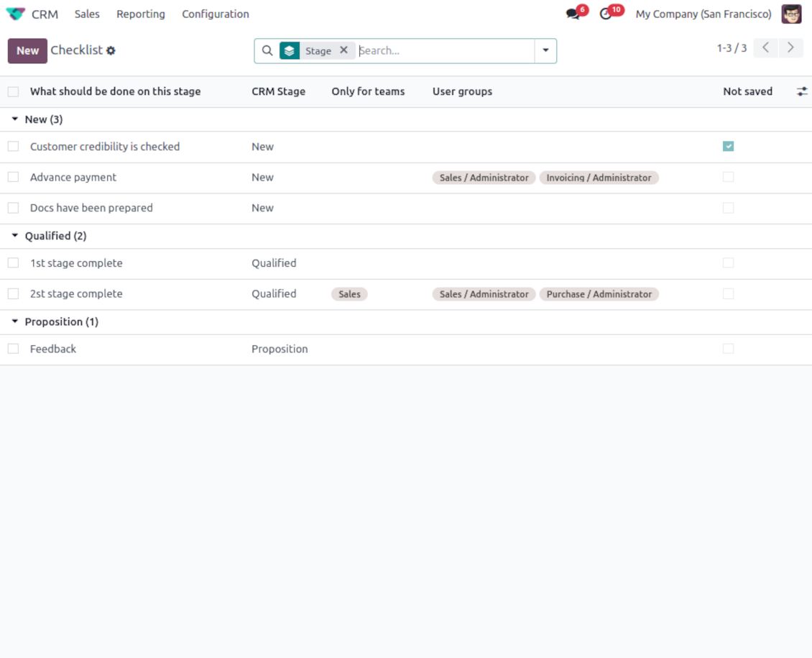Open the messages conversation icon
Image resolution: width=812 pixels, height=658 pixels.
tap(573, 14)
